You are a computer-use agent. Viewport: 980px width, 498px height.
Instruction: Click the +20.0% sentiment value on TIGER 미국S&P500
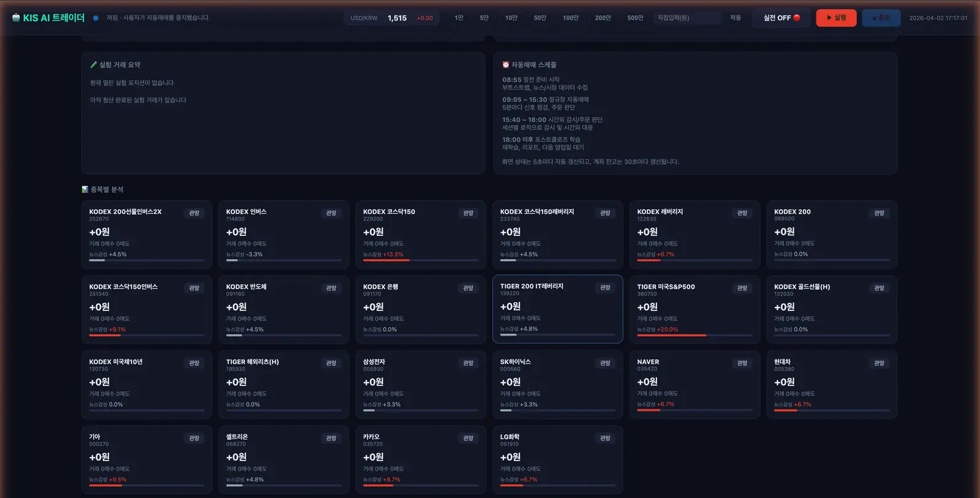click(668, 330)
